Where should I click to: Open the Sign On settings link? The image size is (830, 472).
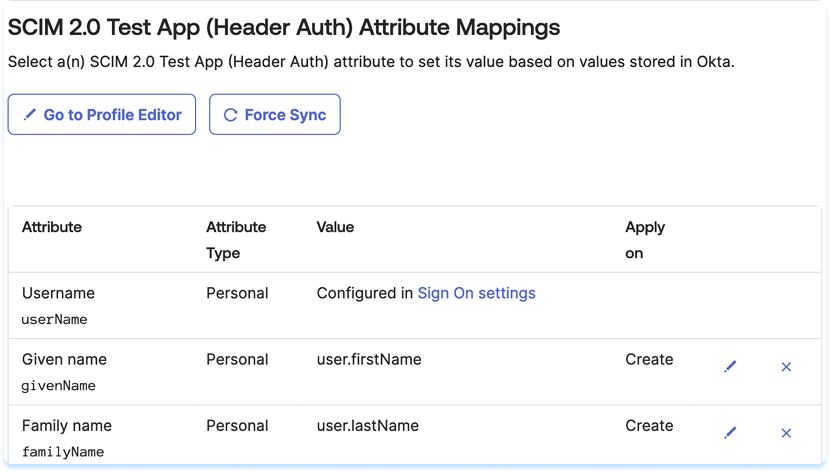pyautogui.click(x=476, y=293)
